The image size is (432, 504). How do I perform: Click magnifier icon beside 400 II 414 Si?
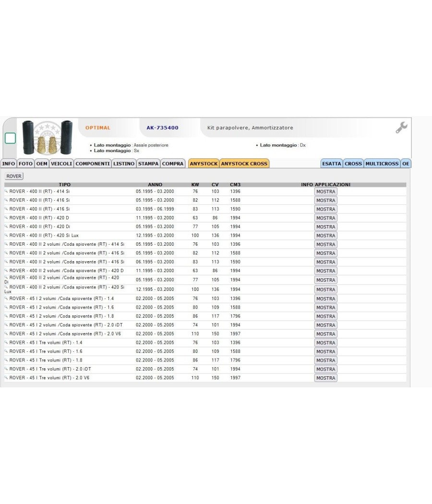click(6, 191)
